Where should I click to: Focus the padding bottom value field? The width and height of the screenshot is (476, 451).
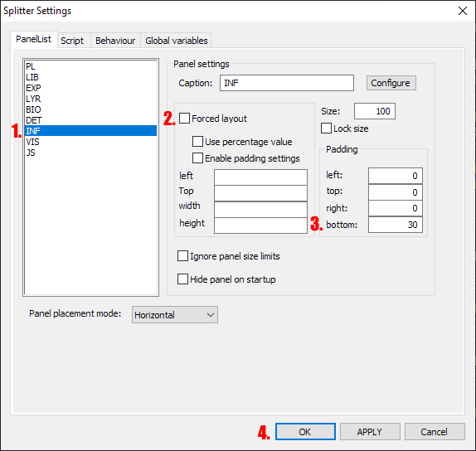396,225
